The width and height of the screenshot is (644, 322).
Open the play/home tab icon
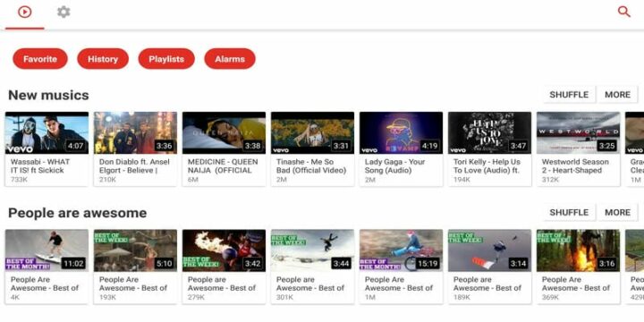coord(25,12)
